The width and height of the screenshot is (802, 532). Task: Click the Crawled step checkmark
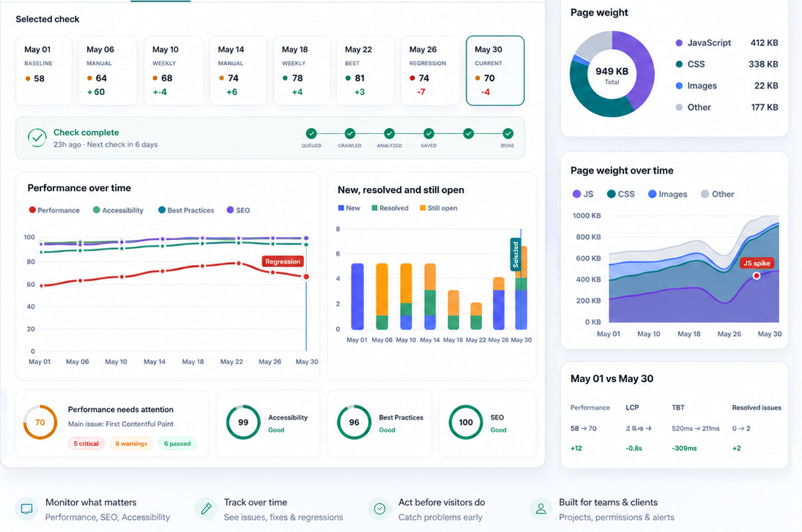(x=350, y=133)
